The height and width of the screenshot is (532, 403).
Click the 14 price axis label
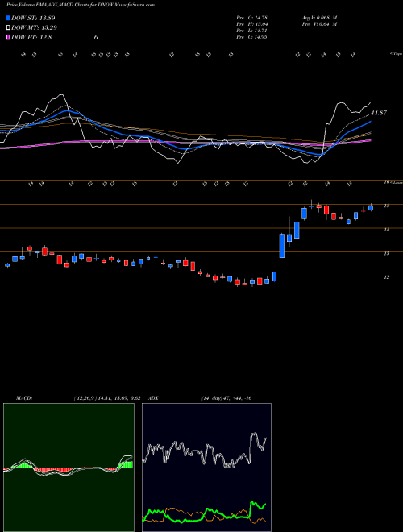click(x=386, y=230)
